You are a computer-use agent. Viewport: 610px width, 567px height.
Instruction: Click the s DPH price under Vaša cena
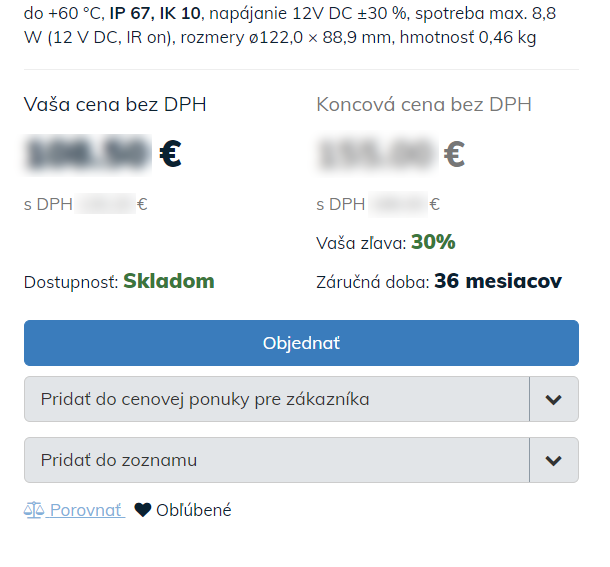tap(107, 205)
